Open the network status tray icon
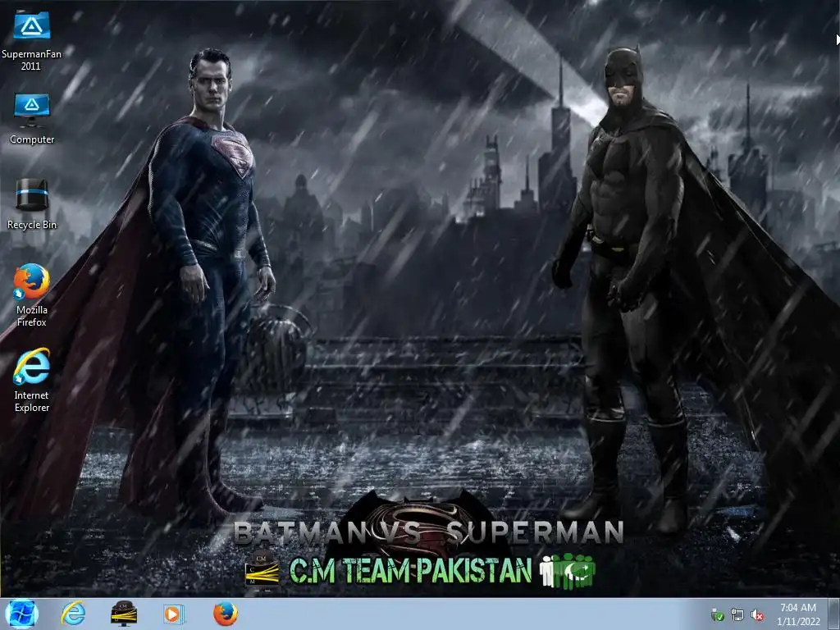This screenshot has height=630, width=840. 737,615
